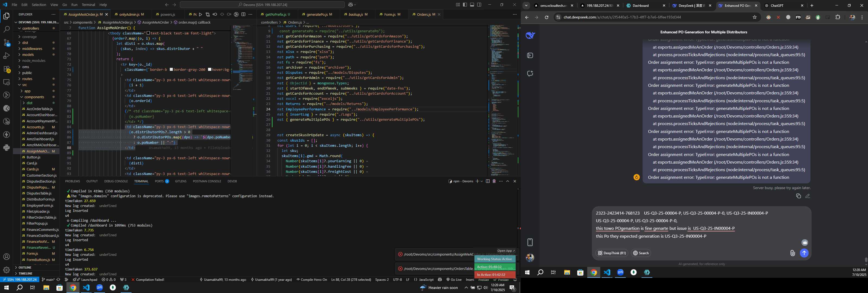
Task: Copy the DeepSeek message with copy icon
Action: coord(798,196)
